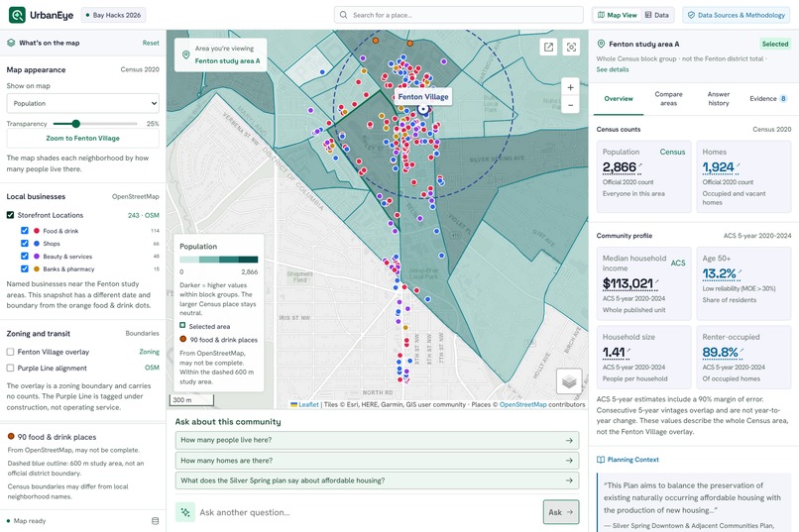This screenshot has height=532, width=799.
Task: Uncheck the Food & drink checkbox
Action: click(25, 231)
